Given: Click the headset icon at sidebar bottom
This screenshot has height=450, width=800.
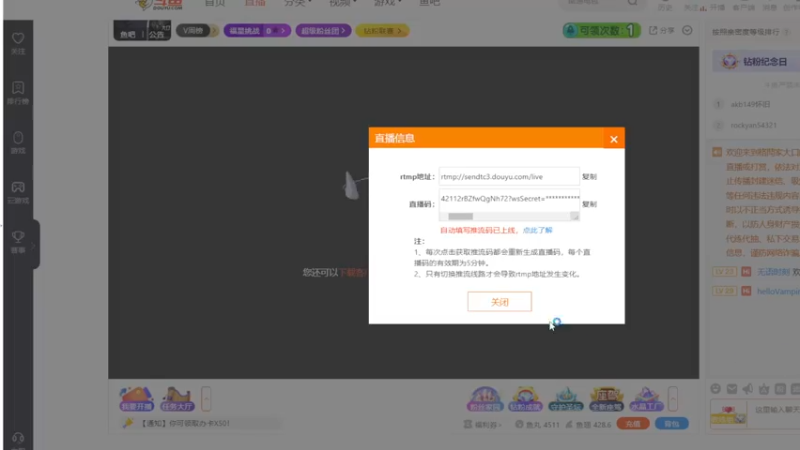Looking at the screenshot, I should (18, 439).
